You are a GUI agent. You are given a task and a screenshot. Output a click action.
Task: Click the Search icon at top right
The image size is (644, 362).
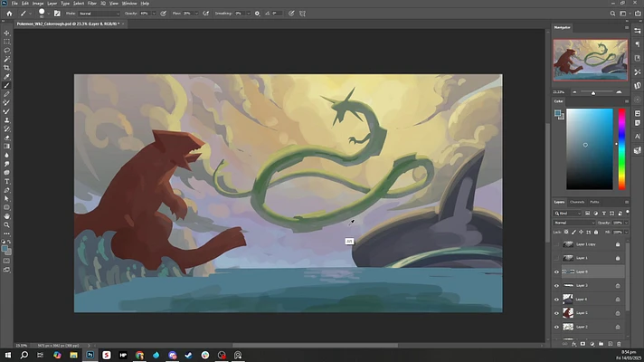612,14
